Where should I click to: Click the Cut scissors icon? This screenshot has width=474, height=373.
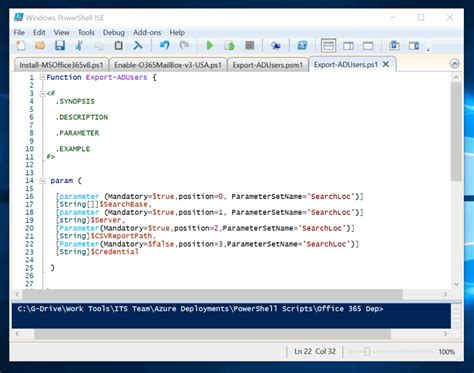point(79,45)
